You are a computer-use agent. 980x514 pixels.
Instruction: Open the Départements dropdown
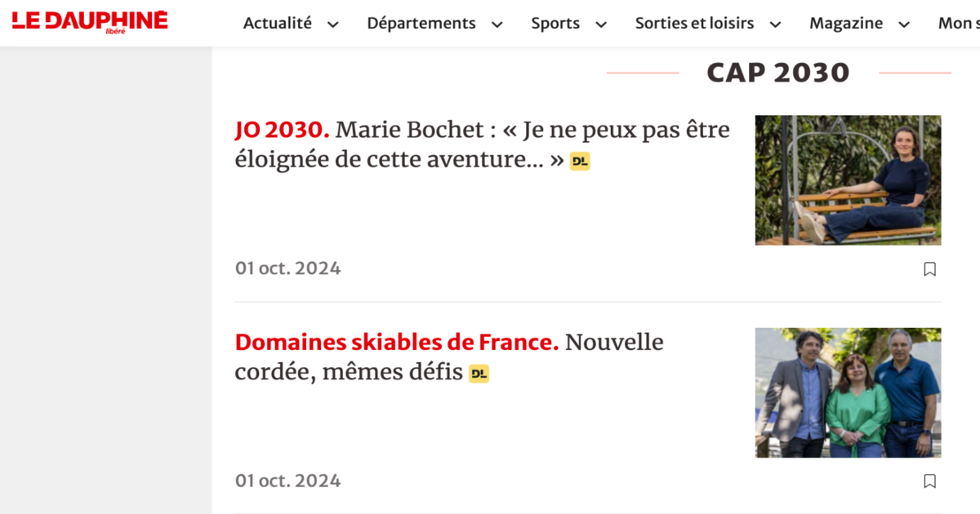tap(421, 24)
